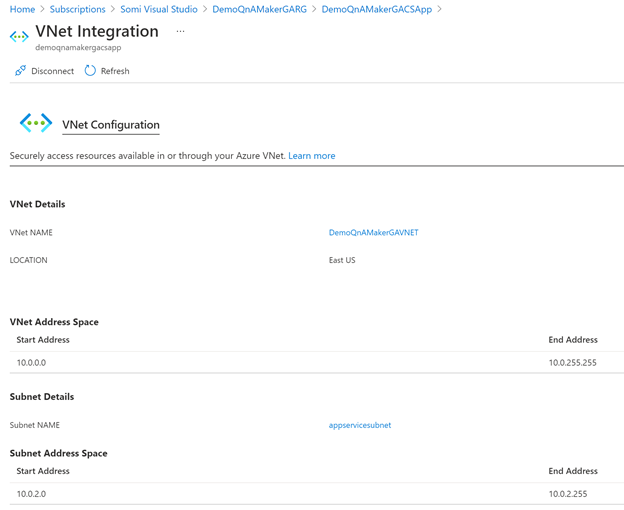Select the 10.0.255.255 end address

572,363
